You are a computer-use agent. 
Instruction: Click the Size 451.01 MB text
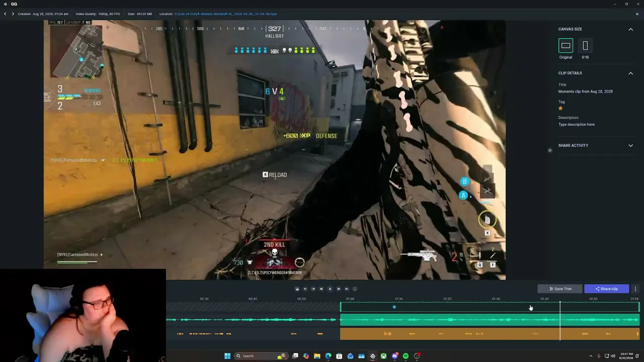pyautogui.click(x=139, y=14)
